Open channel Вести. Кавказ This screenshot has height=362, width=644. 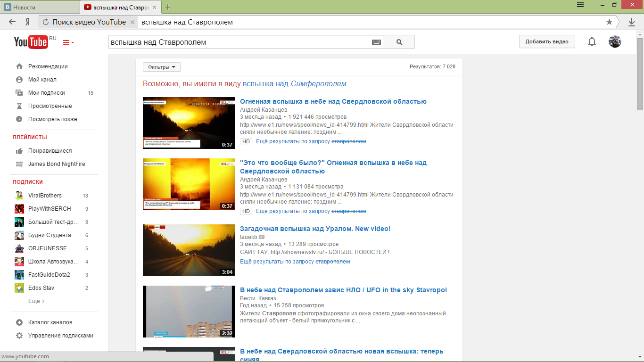[258, 298]
